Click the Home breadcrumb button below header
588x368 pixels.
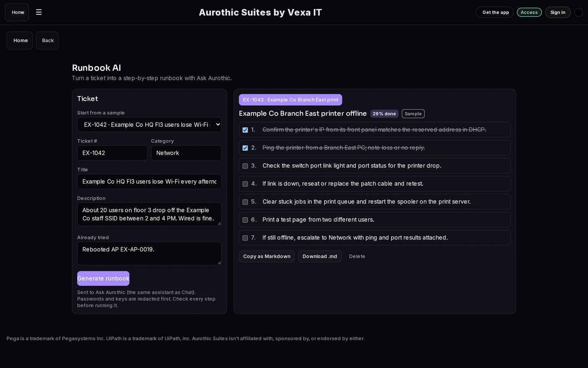pyautogui.click(x=20, y=40)
